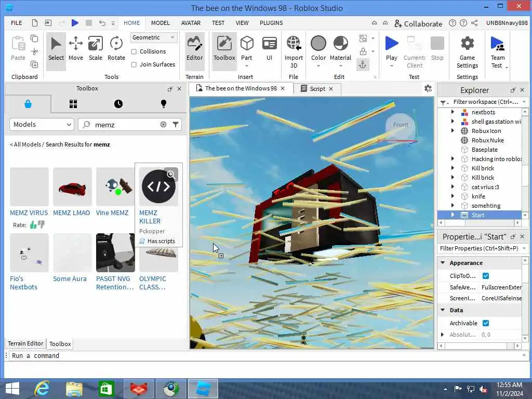Vote thumbs down on MEMZ VIRUS
Image resolution: width=532 pixels, height=399 pixels.
tap(42, 224)
